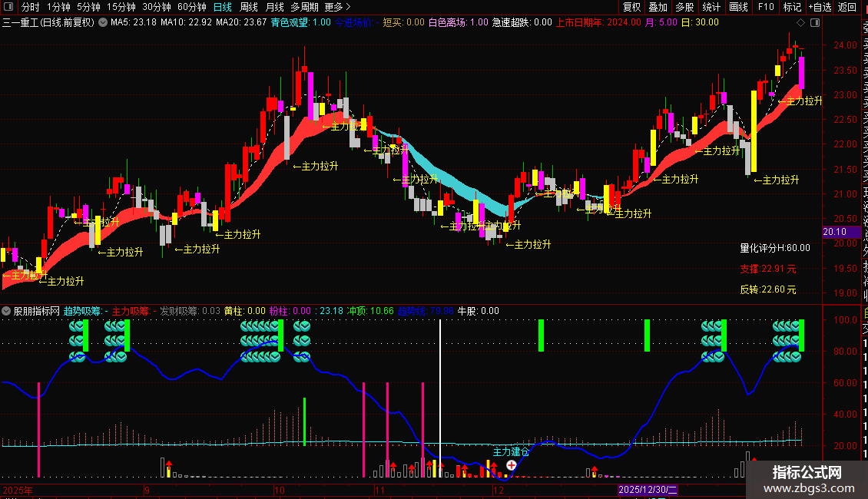Image resolution: width=868 pixels, height=499 pixels.
Task: Click the 复权 adjustment button
Action: click(631, 7)
